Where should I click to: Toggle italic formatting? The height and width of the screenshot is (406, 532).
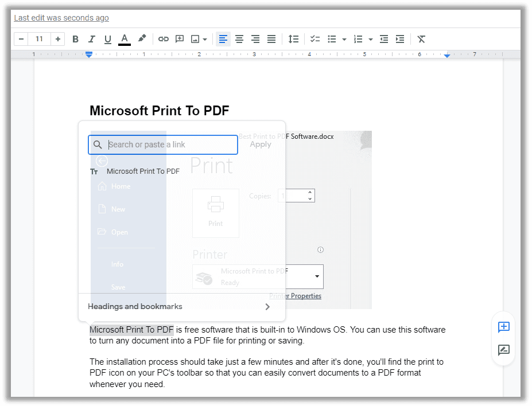pos(91,38)
